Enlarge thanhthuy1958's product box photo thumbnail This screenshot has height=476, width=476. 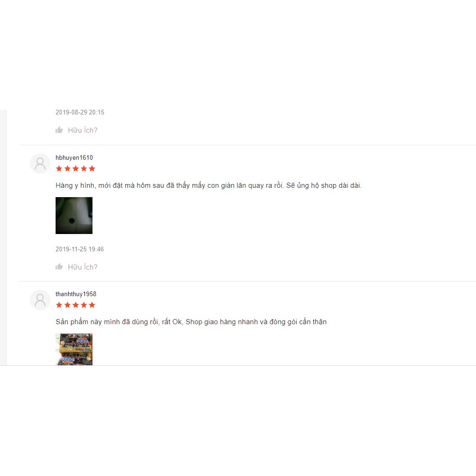tap(74, 349)
